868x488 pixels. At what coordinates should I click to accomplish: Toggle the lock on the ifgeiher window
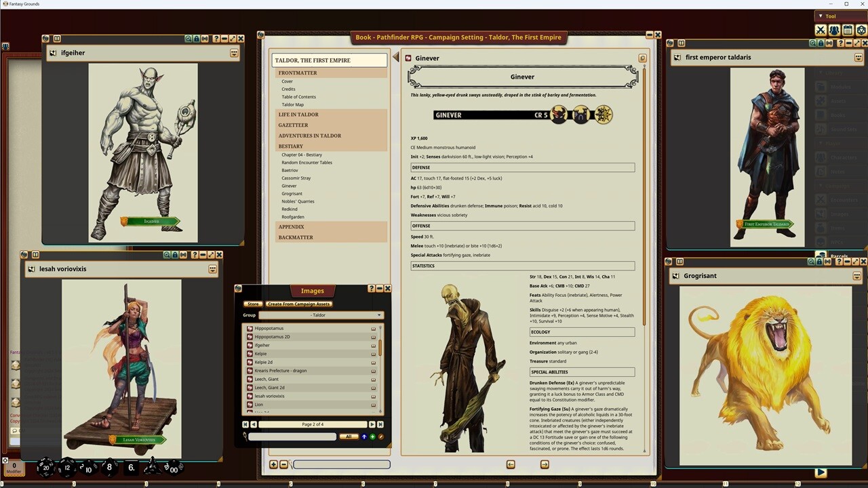coord(196,39)
